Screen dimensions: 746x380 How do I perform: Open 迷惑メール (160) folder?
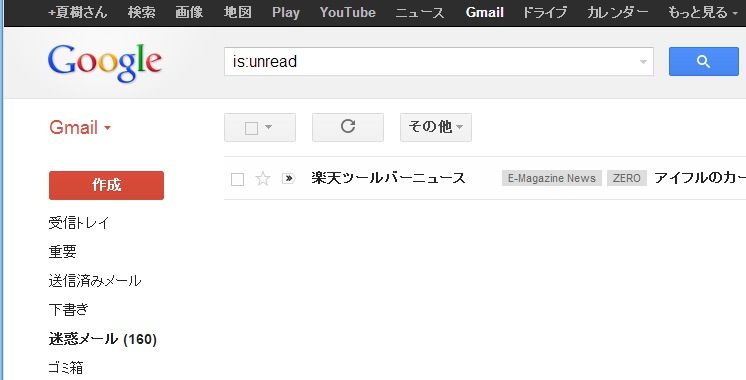tap(103, 339)
